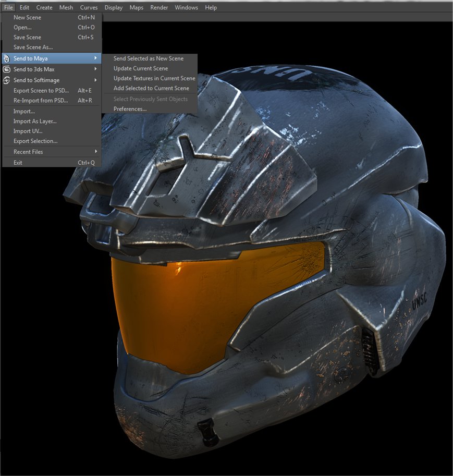
Task: Open the Create menu
Action: coord(44,8)
